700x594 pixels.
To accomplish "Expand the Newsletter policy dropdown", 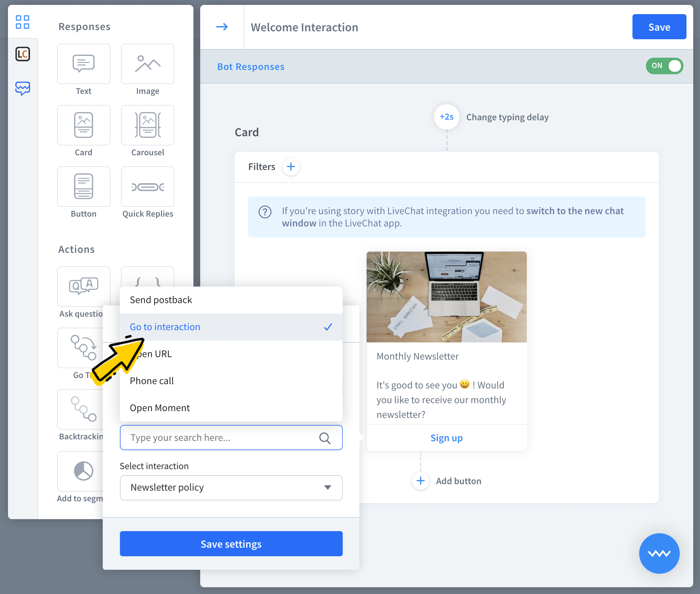I will [231, 488].
